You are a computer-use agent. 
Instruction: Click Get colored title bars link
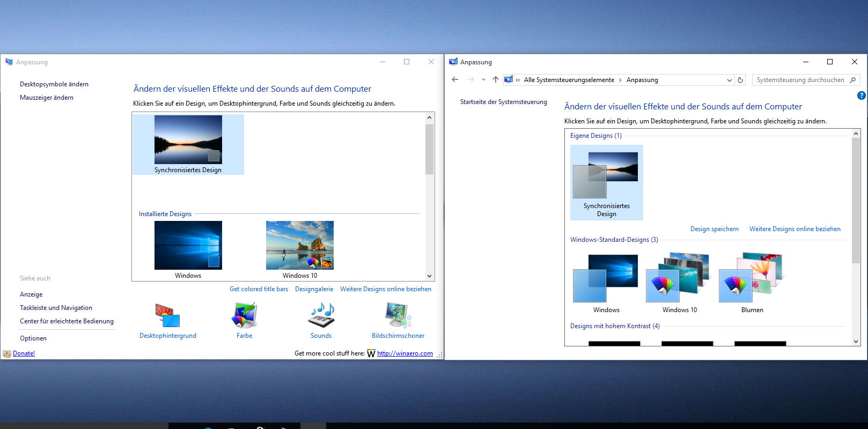point(259,289)
